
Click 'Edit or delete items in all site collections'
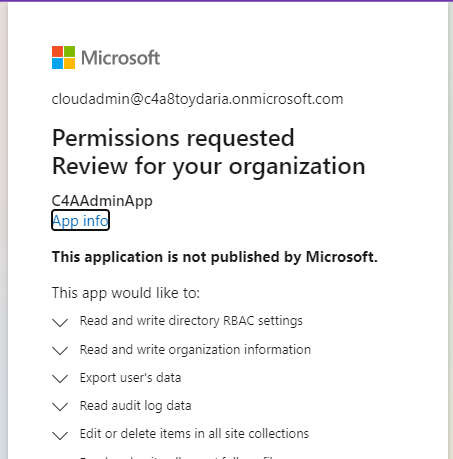click(x=194, y=434)
